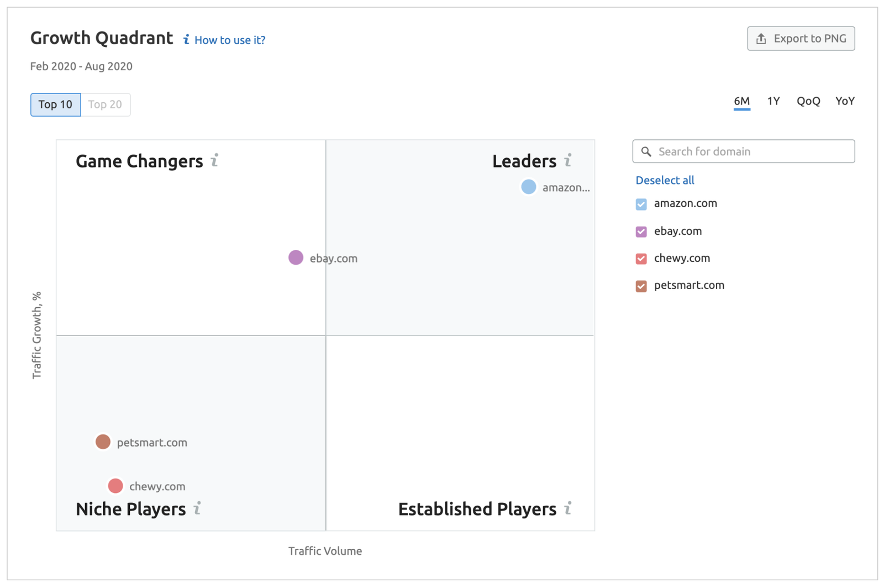Switch to YoY comparison
Screen dimensions: 884x588
tap(844, 101)
